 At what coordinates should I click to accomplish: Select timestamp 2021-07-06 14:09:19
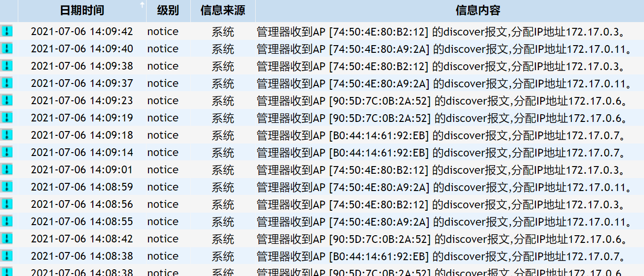click(82, 118)
